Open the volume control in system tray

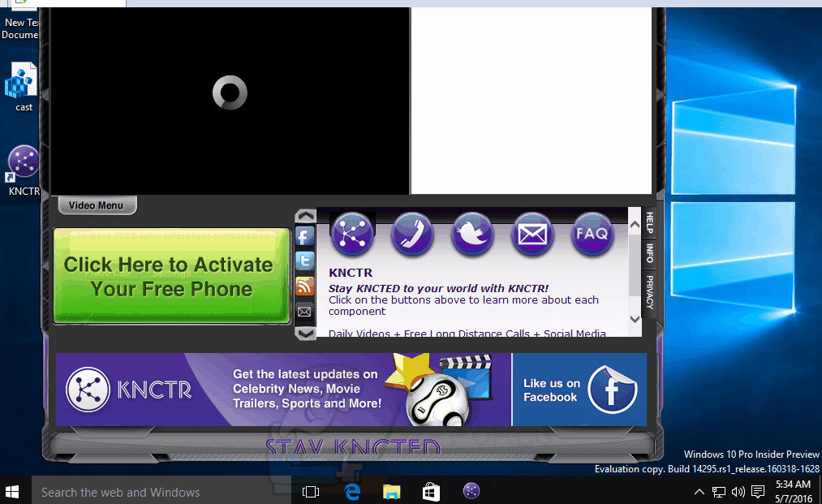738,492
